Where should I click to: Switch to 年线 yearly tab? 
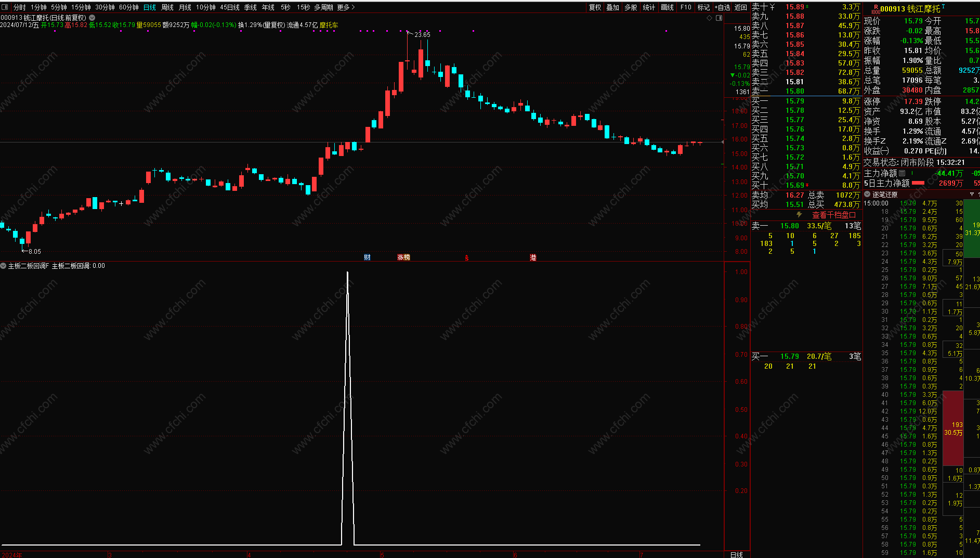268,7
